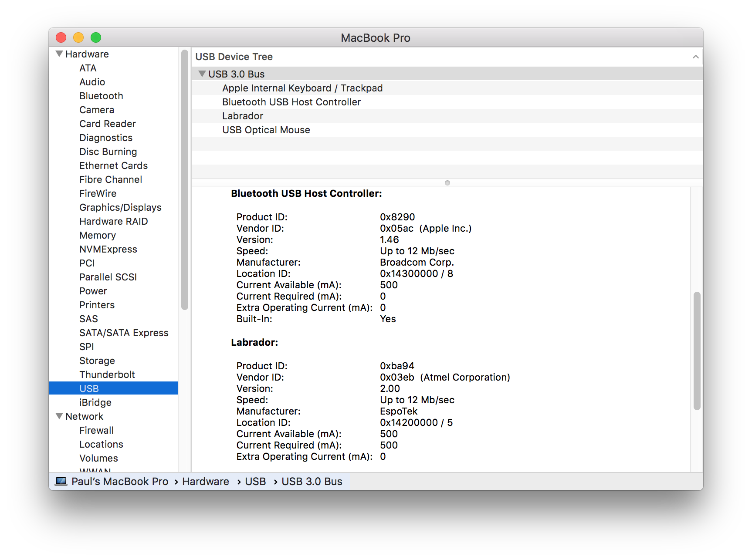The width and height of the screenshot is (752, 560).
Task: Select Power in the sidebar
Action: 93,291
